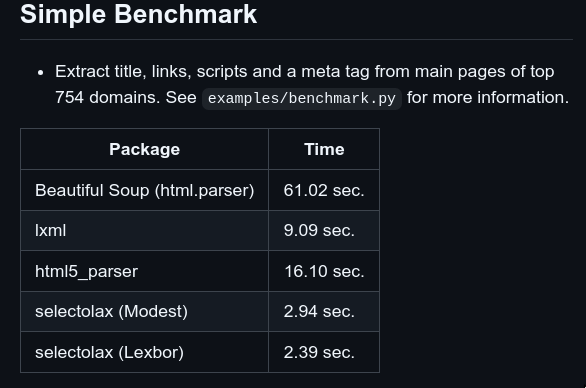Screen dimensions: 586x388
Task: Select the selectolax (Lexbor) cell
Action: pyautogui.click(x=145, y=352)
